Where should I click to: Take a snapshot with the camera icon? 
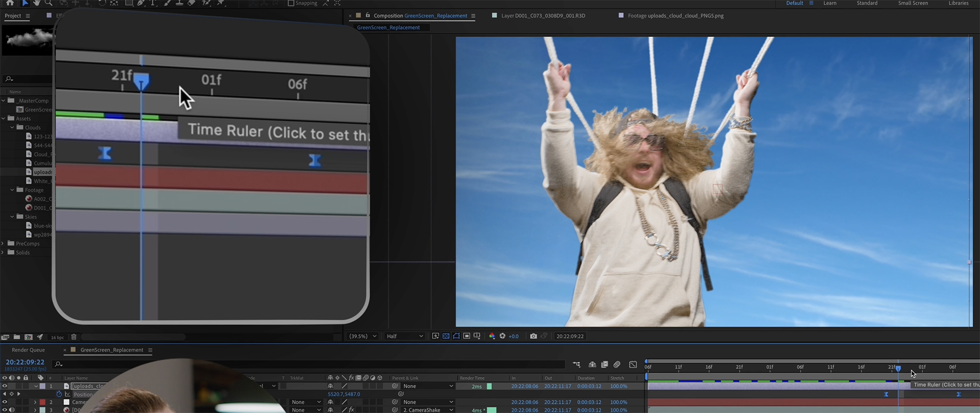[x=533, y=336]
